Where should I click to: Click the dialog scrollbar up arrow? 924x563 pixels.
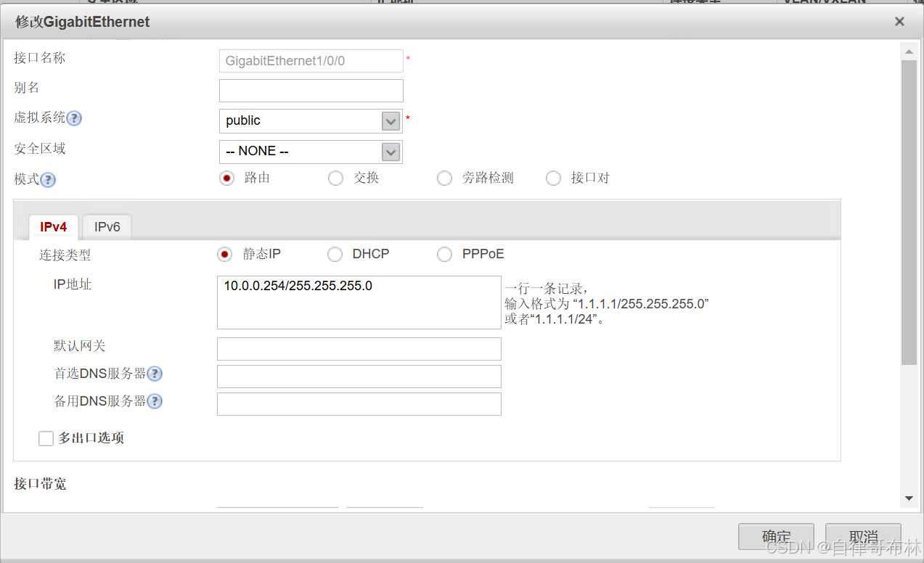(909, 51)
